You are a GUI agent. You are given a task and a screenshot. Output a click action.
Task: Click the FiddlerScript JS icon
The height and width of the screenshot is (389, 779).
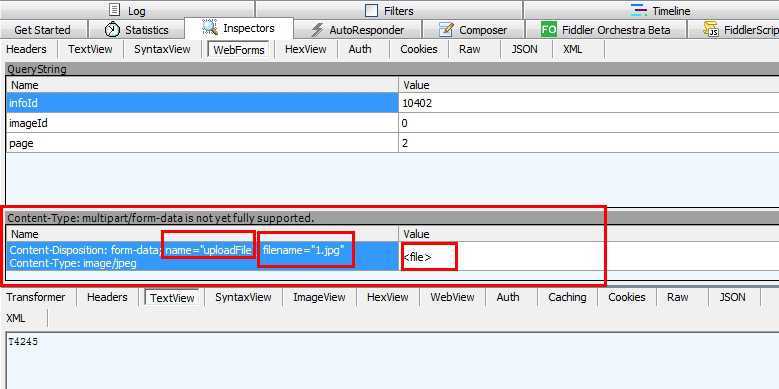click(x=711, y=30)
